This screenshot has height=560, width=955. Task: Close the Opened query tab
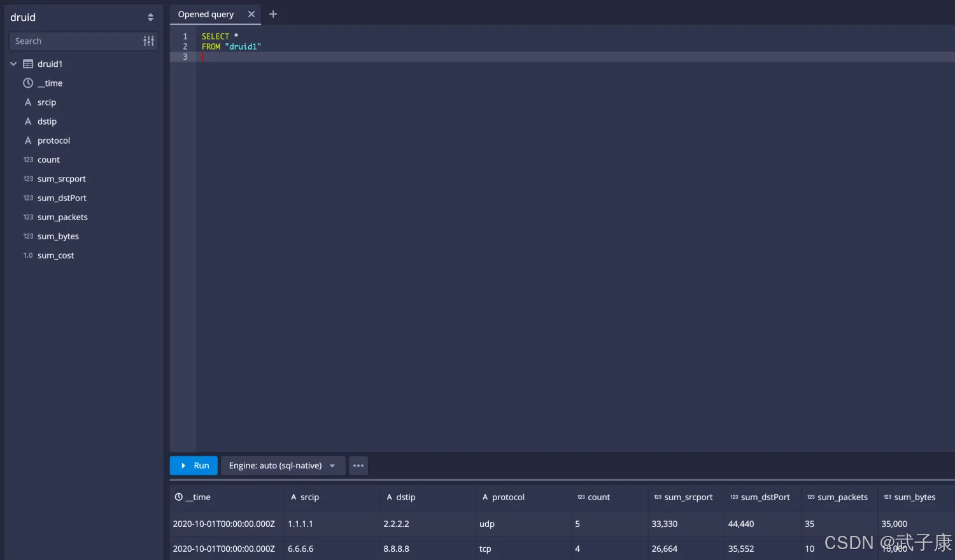tap(251, 14)
